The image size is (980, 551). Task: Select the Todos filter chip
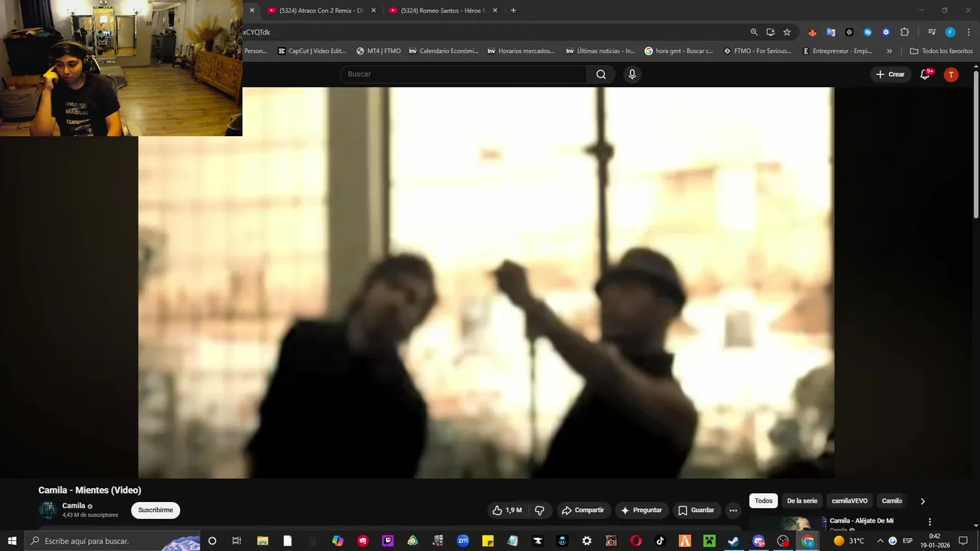click(x=763, y=500)
